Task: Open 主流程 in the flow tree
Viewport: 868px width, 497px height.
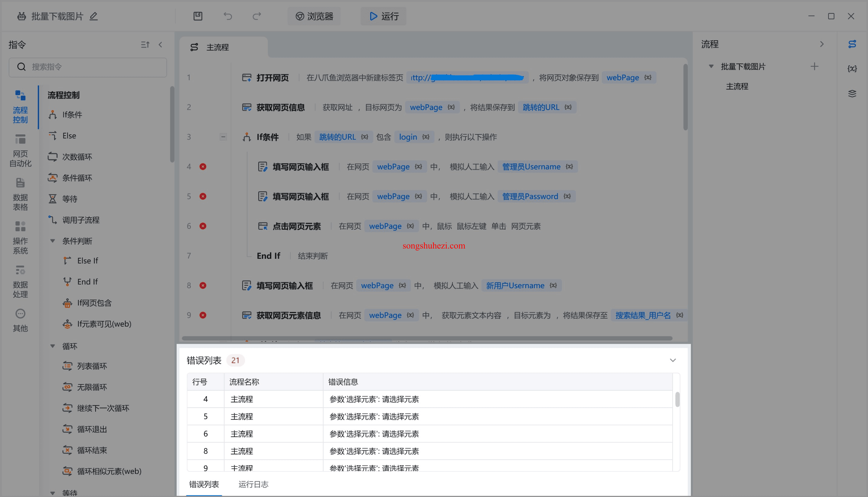Action: pos(737,86)
